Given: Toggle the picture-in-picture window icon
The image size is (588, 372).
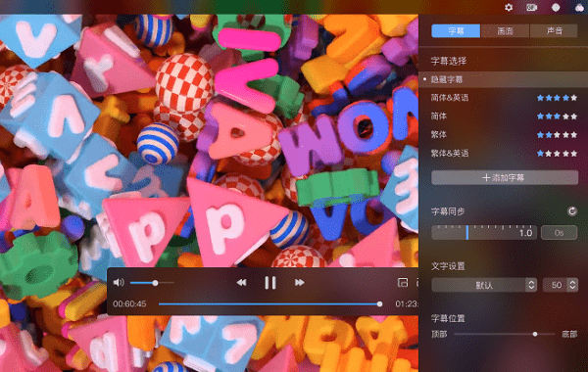Looking at the screenshot, I should coord(403,283).
